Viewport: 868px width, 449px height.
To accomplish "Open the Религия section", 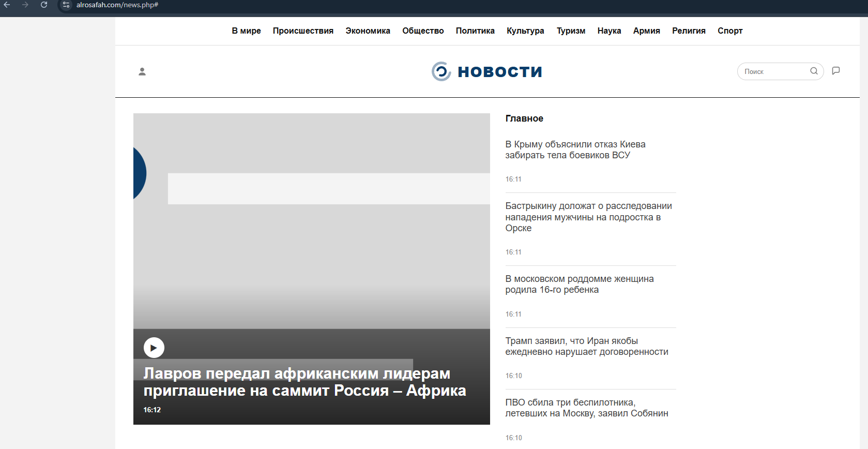I will (689, 31).
